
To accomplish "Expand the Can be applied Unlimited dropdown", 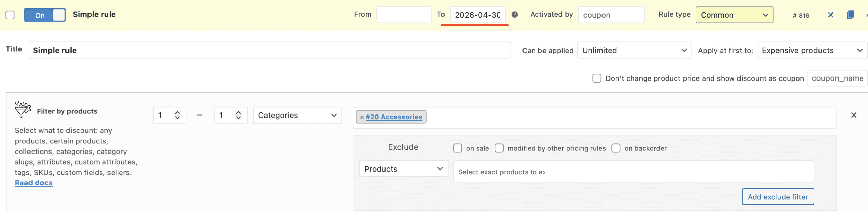I will pyautogui.click(x=634, y=50).
